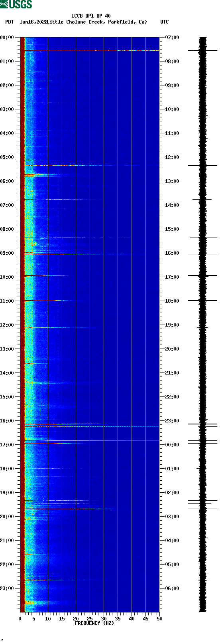The width and height of the screenshot is (220, 644).
Task: Click the USGS logo
Action: click(16, 4)
